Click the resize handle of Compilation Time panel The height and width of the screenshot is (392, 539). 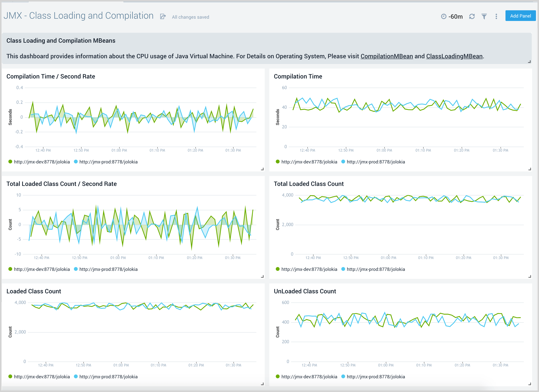(x=530, y=169)
